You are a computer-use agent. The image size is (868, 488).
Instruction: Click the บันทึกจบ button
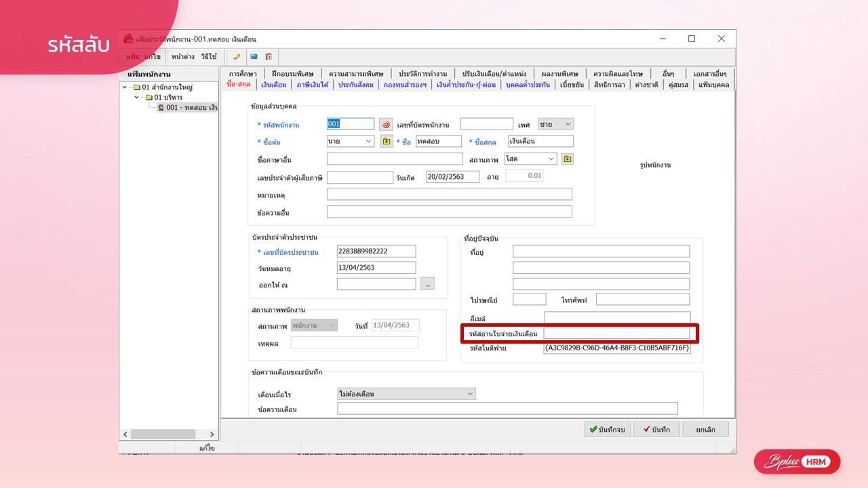[x=608, y=430]
